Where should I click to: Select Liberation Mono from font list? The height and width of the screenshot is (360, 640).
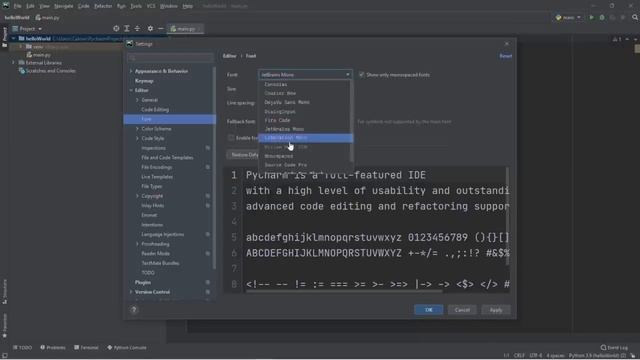(305, 138)
